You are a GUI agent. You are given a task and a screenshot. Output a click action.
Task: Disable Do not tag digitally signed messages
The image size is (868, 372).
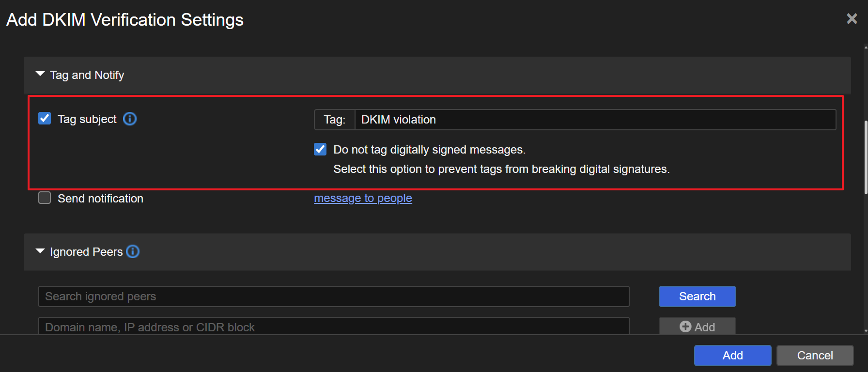320,149
